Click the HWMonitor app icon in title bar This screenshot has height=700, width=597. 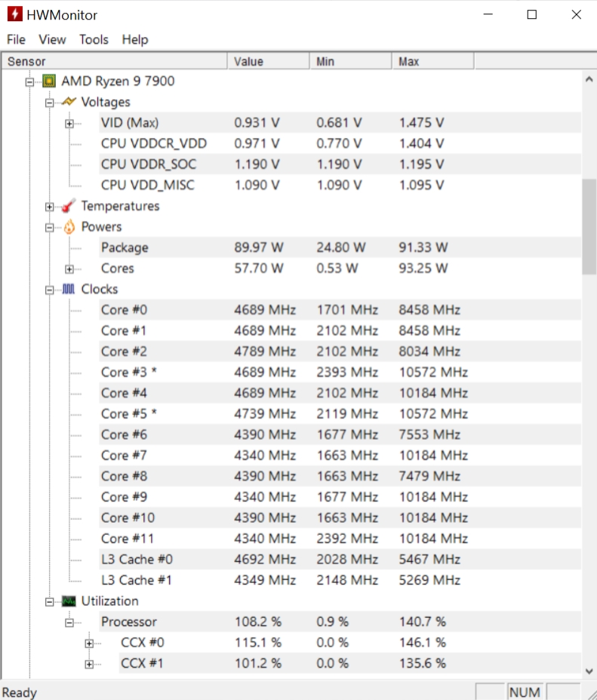pos(14,14)
